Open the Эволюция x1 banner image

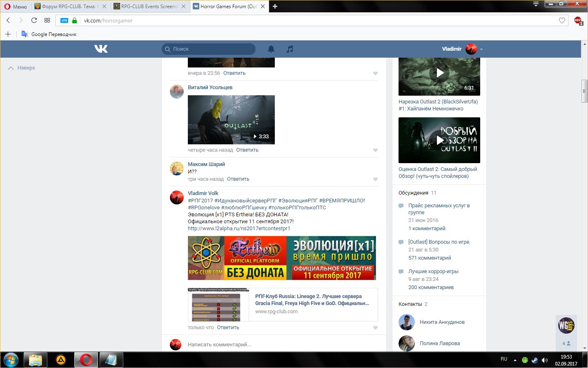coord(282,258)
